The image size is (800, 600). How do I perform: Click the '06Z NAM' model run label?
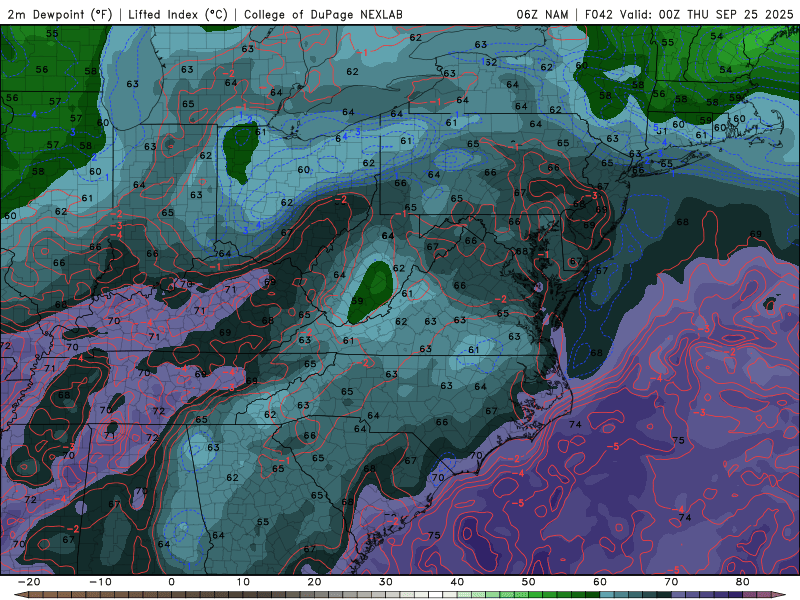tap(542, 14)
